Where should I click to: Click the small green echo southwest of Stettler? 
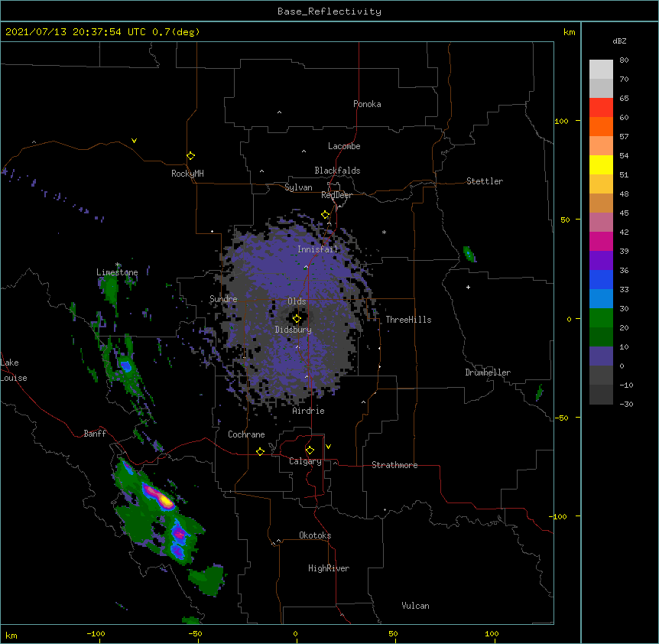pyautogui.click(x=469, y=254)
